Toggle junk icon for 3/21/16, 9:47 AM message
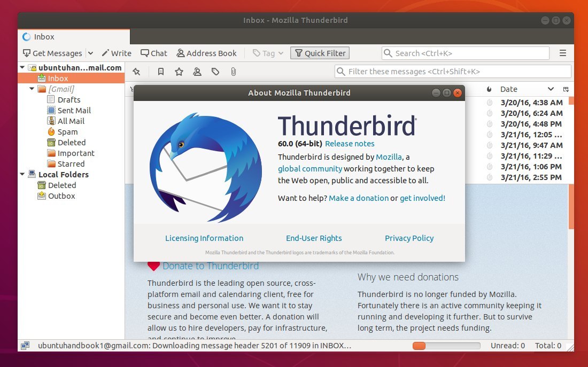The width and height of the screenshot is (588, 367). click(x=489, y=145)
